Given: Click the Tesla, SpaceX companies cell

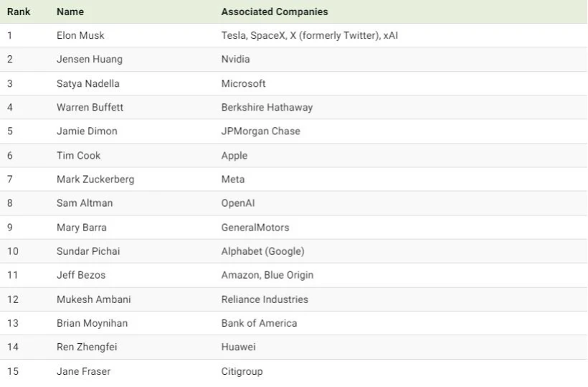Looking at the screenshot, I should 309,35.
